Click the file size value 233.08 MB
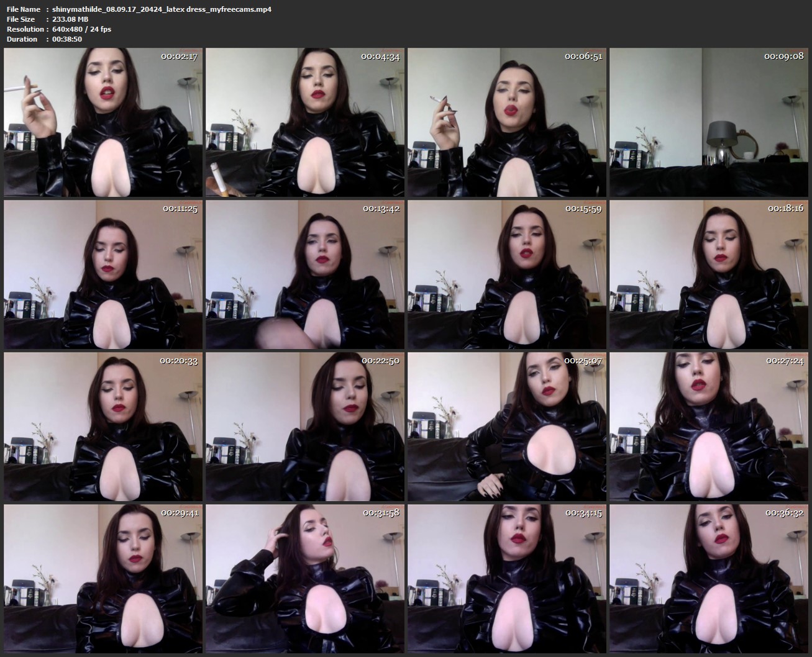812x657 pixels. [x=70, y=19]
